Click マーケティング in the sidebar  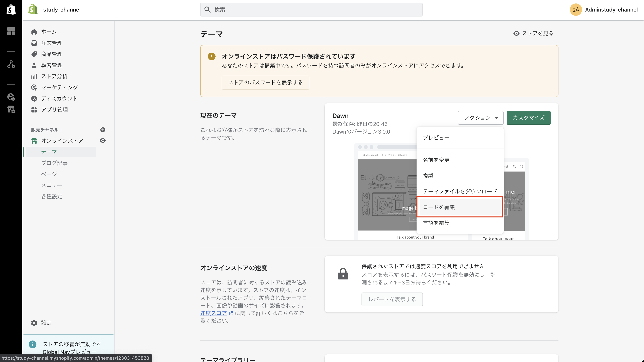pos(60,87)
